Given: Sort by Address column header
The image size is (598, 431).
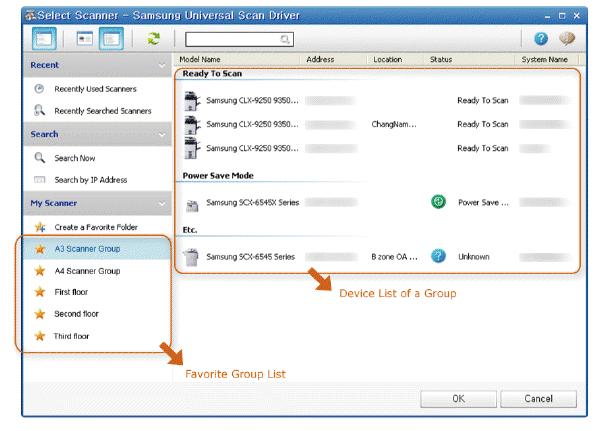Looking at the screenshot, I should (320, 60).
